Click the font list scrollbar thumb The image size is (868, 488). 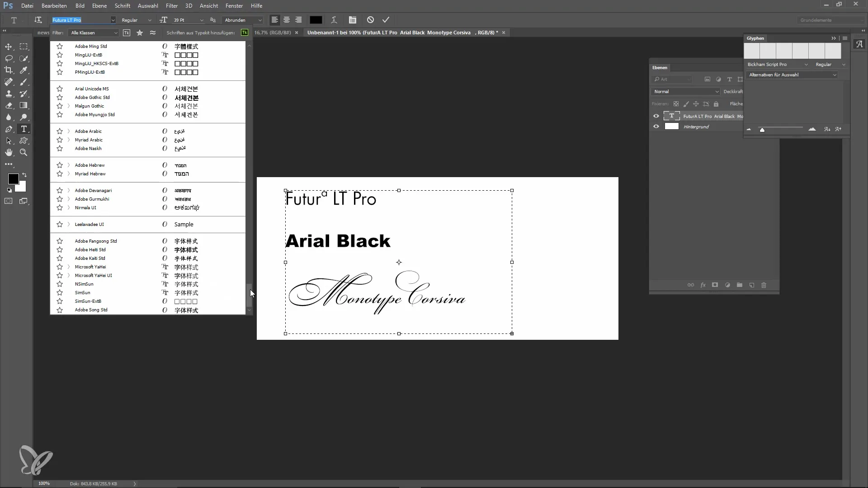point(249,295)
